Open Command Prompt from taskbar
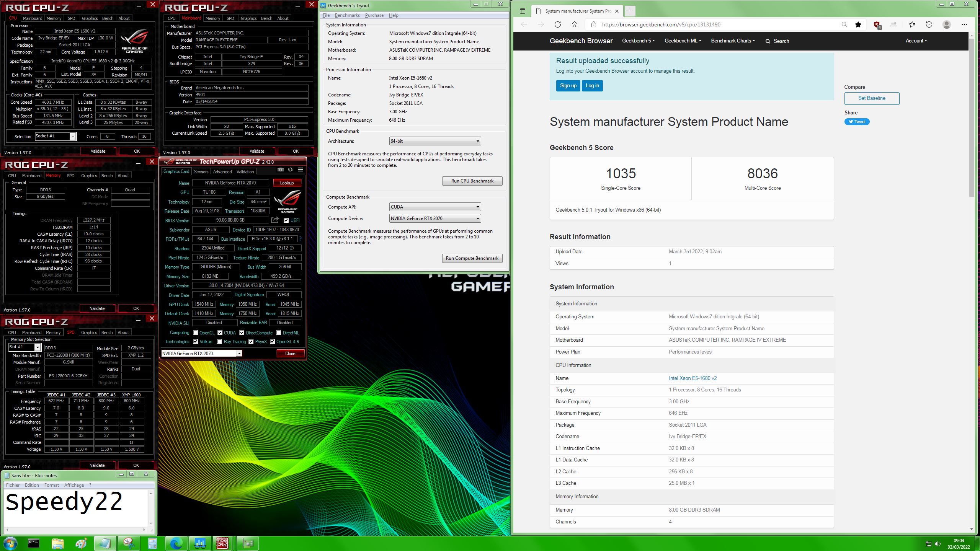This screenshot has width=980, height=551. pos(34,543)
